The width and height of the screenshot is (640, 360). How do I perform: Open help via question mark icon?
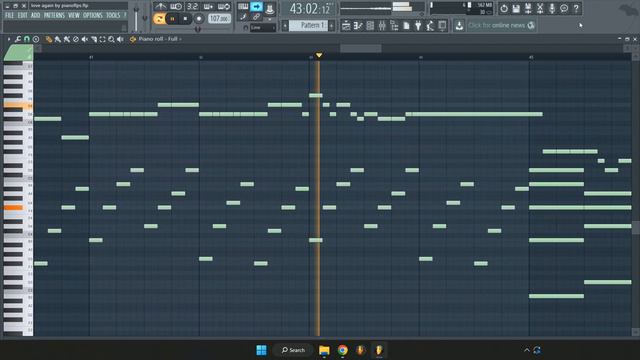click(x=576, y=8)
